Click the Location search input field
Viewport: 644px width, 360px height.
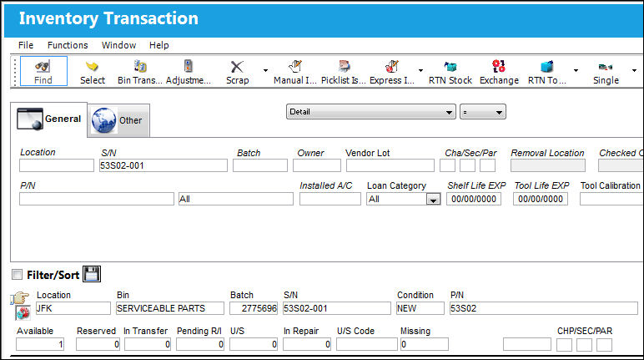pos(57,165)
